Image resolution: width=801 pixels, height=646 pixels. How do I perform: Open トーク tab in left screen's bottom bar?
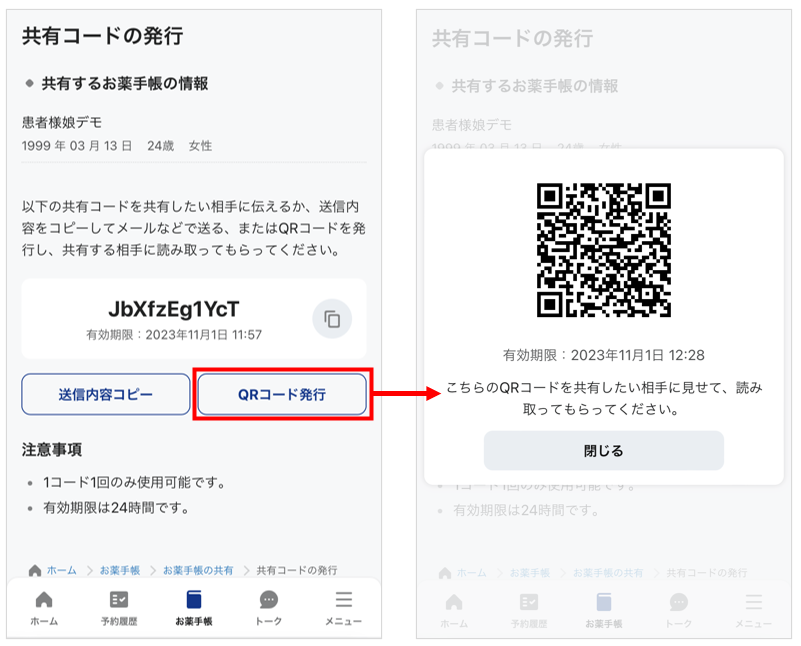pos(269,608)
